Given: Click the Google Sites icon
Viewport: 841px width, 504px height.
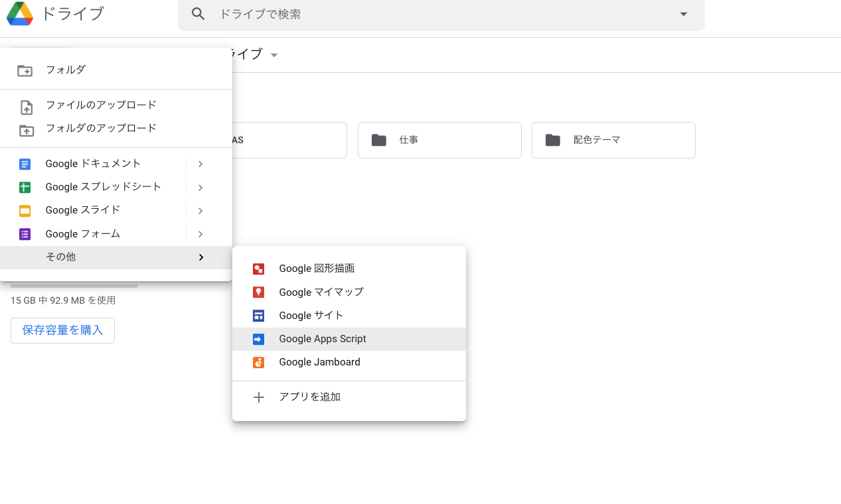Looking at the screenshot, I should (x=259, y=316).
